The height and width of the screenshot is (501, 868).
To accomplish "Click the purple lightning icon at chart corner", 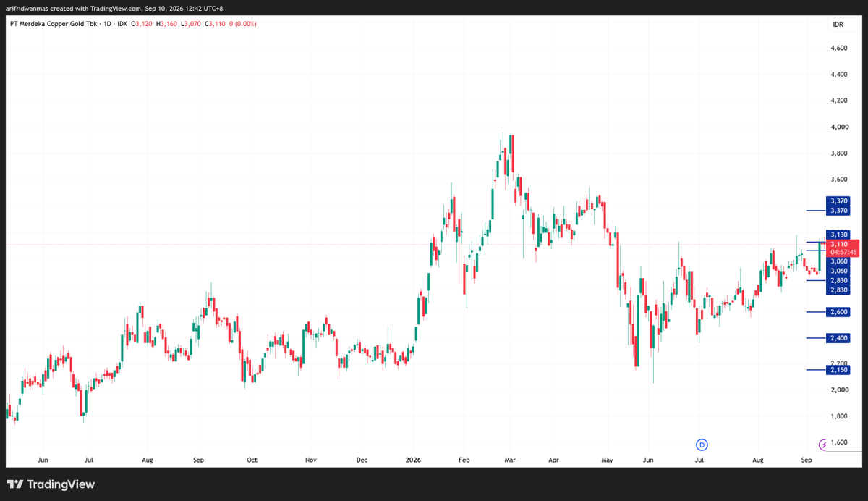I will (x=822, y=444).
